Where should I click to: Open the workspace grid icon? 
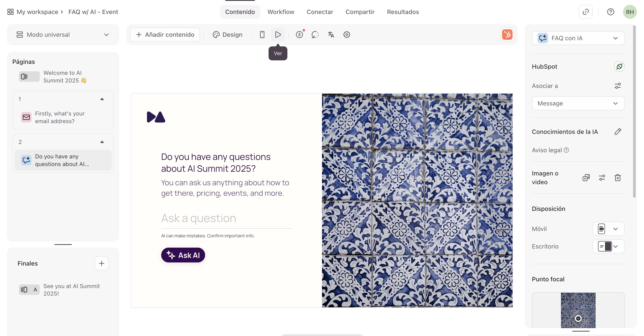point(10,12)
